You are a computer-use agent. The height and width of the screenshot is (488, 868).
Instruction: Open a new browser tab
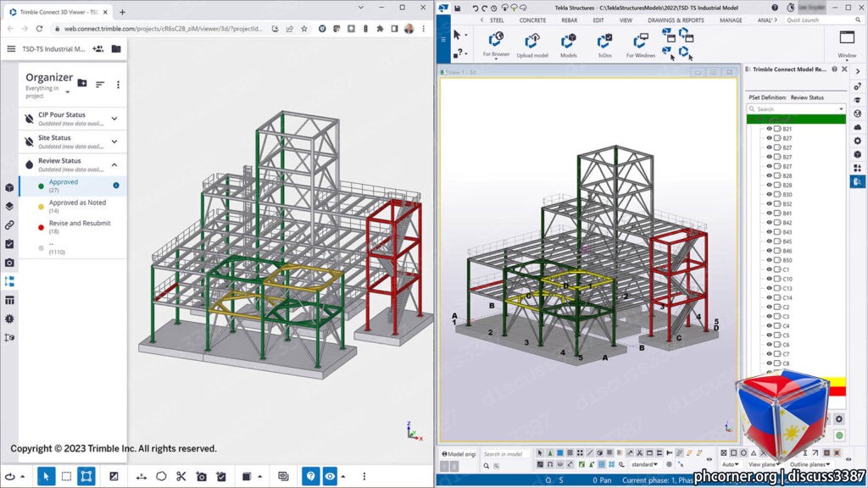click(122, 12)
